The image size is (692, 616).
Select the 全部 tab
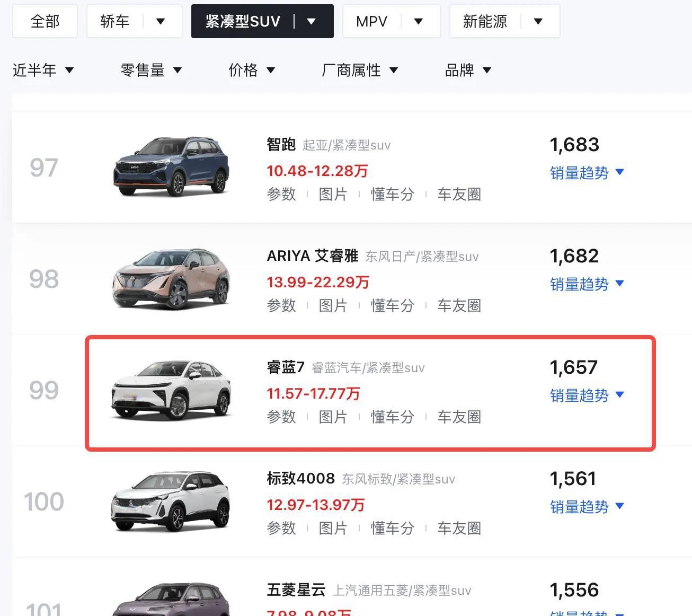click(45, 22)
